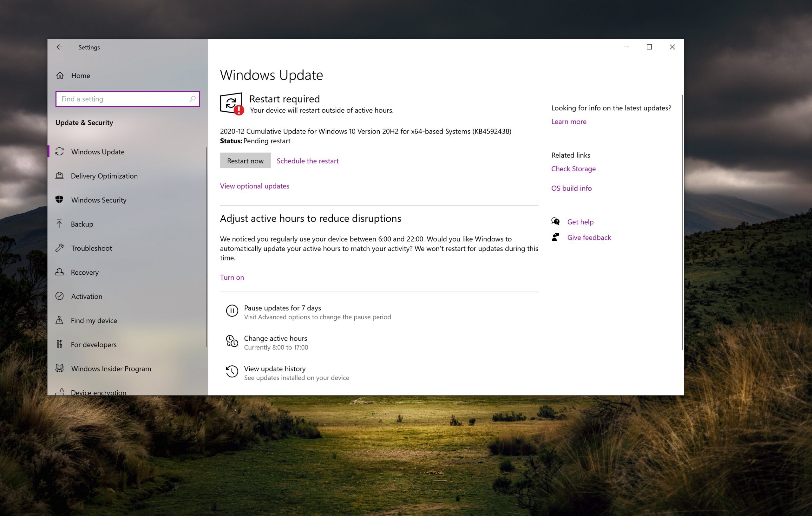Open the Windows Insider Program page

point(111,369)
